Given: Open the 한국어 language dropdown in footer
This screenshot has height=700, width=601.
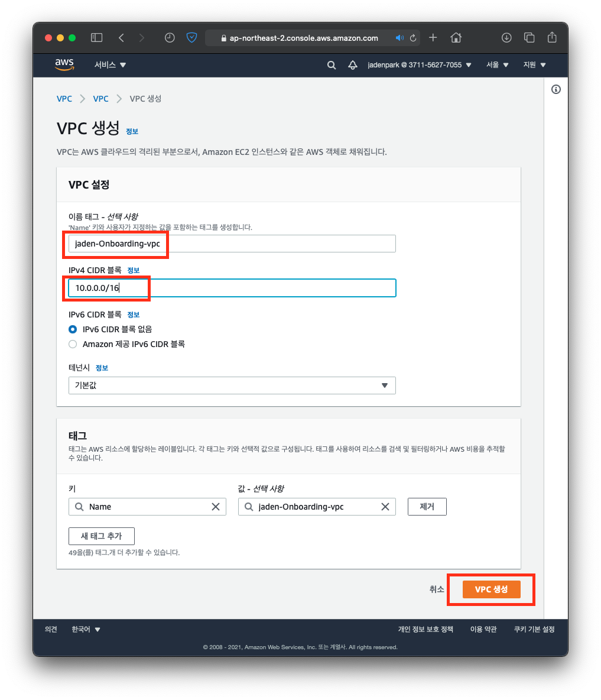Looking at the screenshot, I should [86, 629].
